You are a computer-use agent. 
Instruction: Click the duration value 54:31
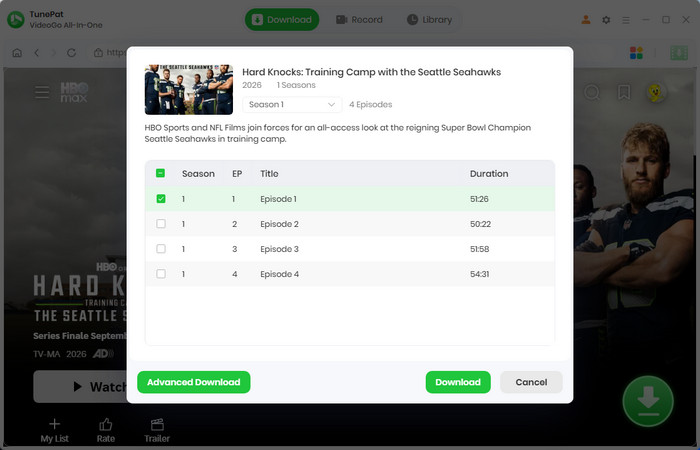pos(479,274)
